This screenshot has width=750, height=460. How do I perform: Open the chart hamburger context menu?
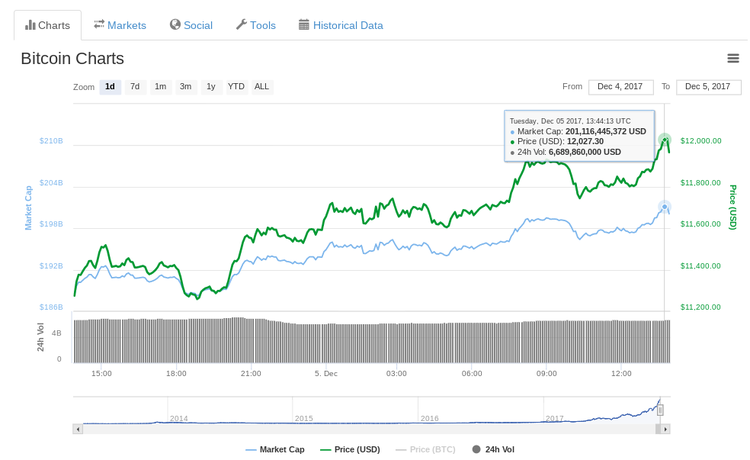(x=733, y=58)
